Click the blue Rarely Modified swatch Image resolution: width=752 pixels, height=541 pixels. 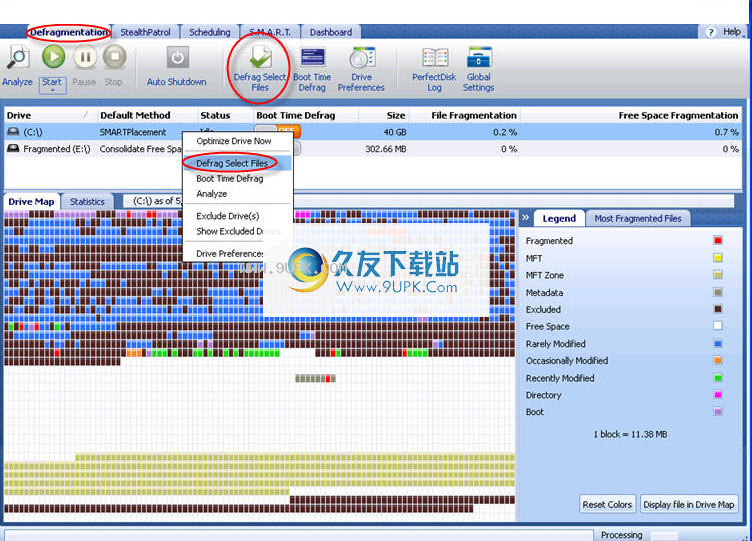[717, 343]
